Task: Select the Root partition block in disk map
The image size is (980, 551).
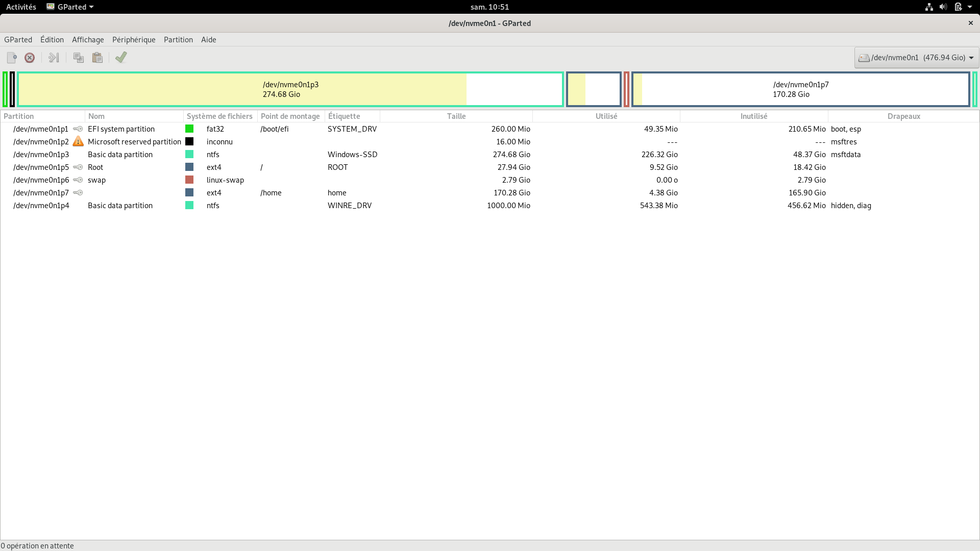Action: click(x=594, y=89)
